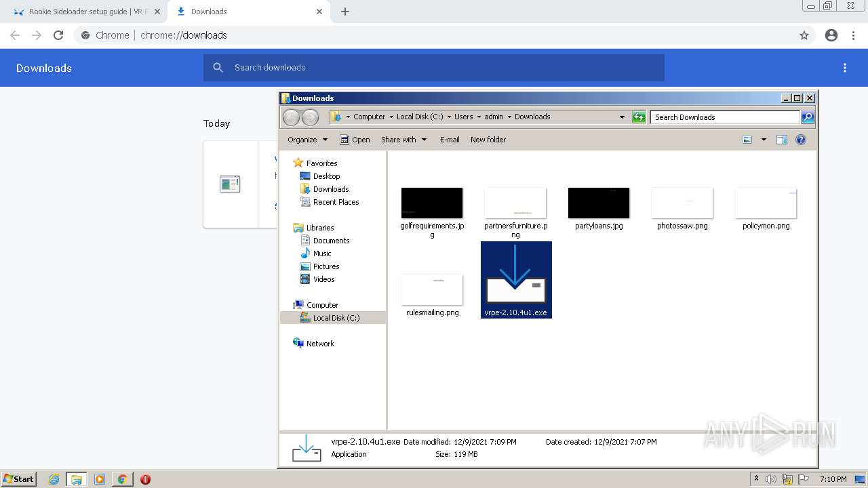The image size is (868, 488).
Task: Select the policymon.png file
Action: [x=766, y=209]
